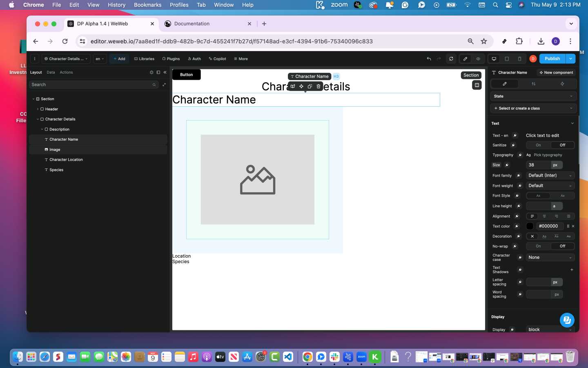The height and width of the screenshot is (368, 588).
Task: Click the undo arrow in top toolbar
Action: 429,59
